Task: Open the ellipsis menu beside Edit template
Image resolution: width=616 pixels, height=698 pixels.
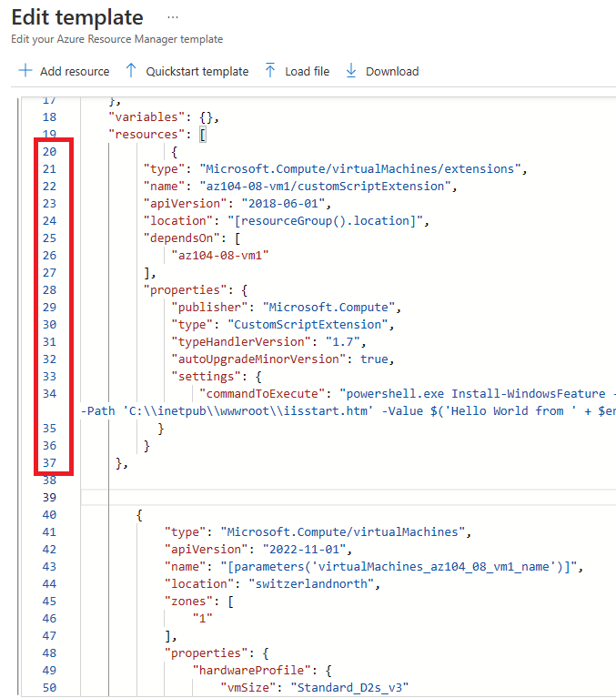Action: [x=173, y=18]
